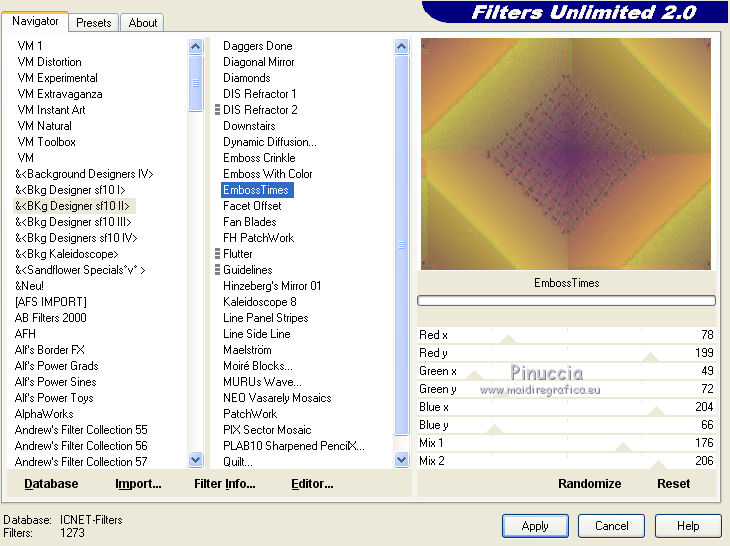The width and height of the screenshot is (730, 546).
Task: Open the filter Editor...
Action: [312, 484]
